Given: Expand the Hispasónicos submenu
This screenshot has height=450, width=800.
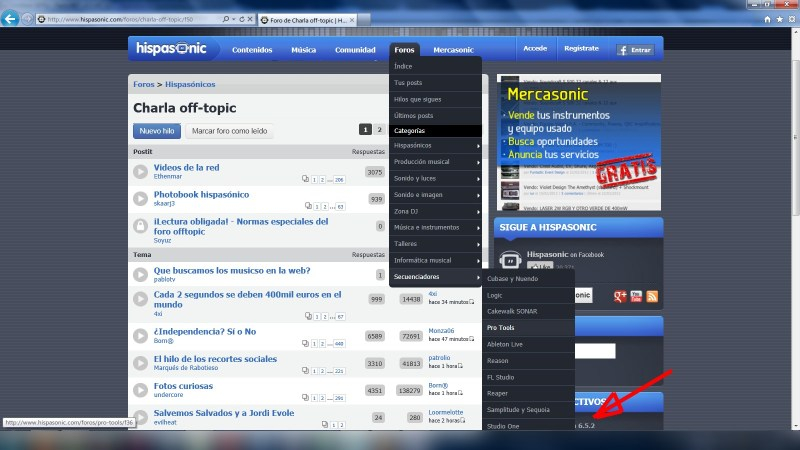Looking at the screenshot, I should [435, 145].
